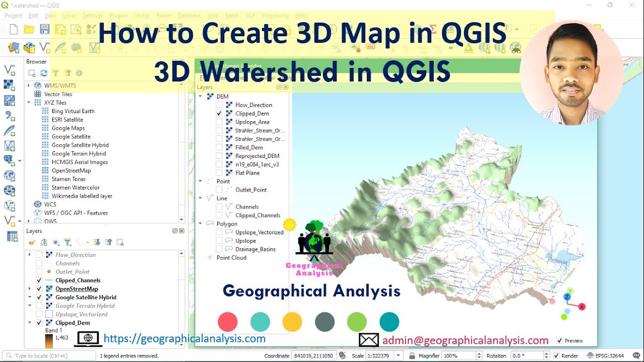Check Filled_Dem in exporter layers list
644x362 pixels.
pyautogui.click(x=219, y=147)
